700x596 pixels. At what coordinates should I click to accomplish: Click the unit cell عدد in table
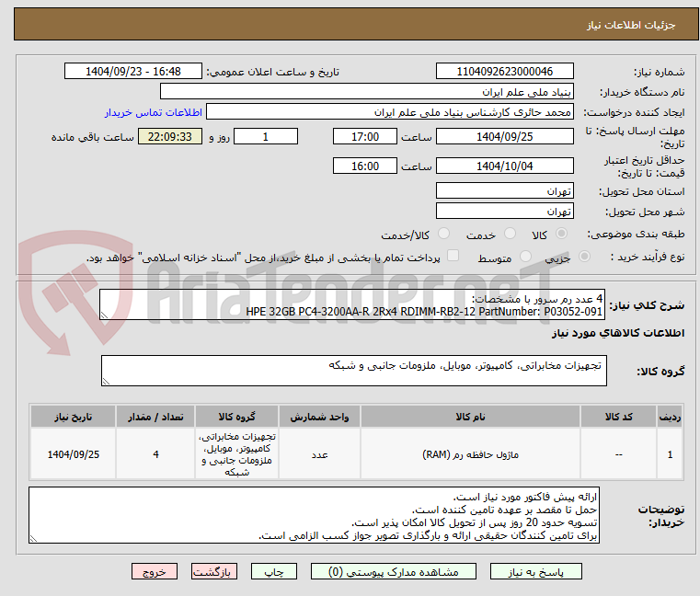coord(319,454)
